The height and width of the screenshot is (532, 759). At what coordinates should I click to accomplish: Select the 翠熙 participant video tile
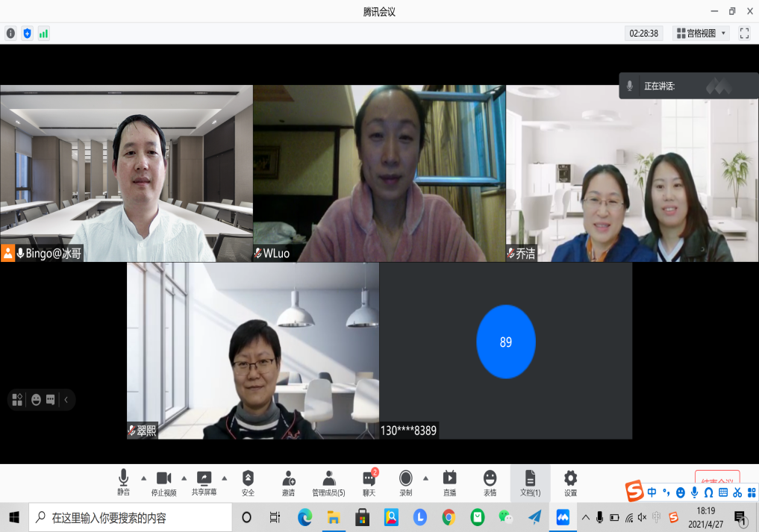253,350
